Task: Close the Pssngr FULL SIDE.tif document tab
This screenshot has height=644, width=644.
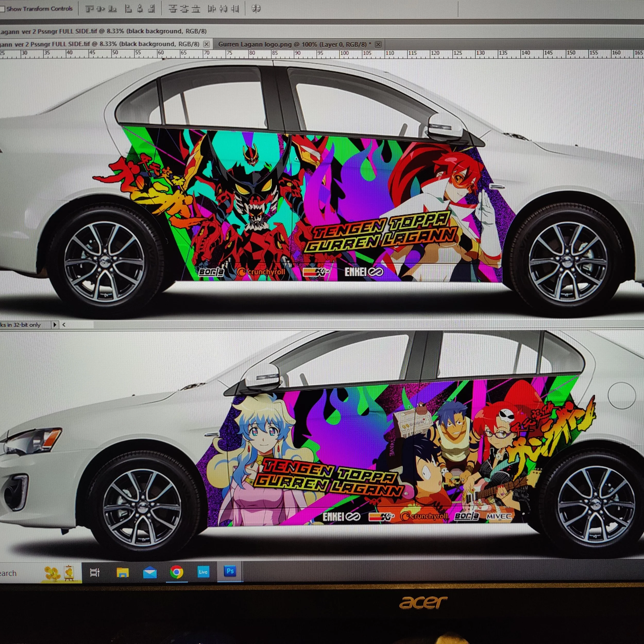Action: pos(207,44)
